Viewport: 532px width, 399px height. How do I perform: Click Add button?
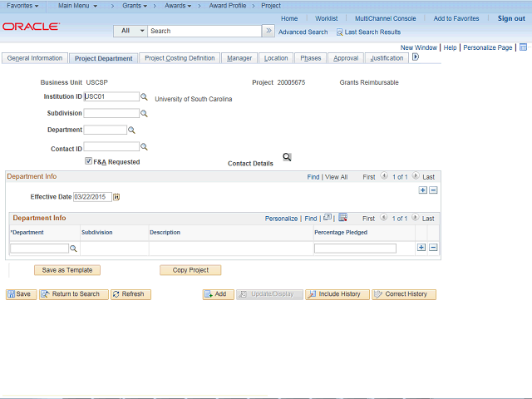pos(218,294)
